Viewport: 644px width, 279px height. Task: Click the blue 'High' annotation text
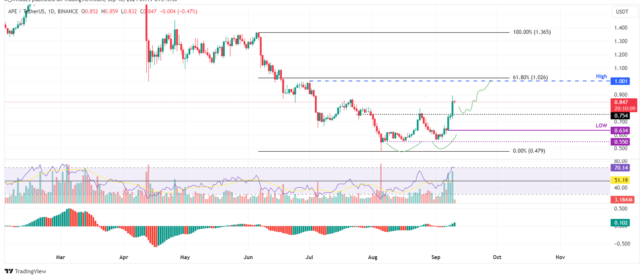pos(602,76)
